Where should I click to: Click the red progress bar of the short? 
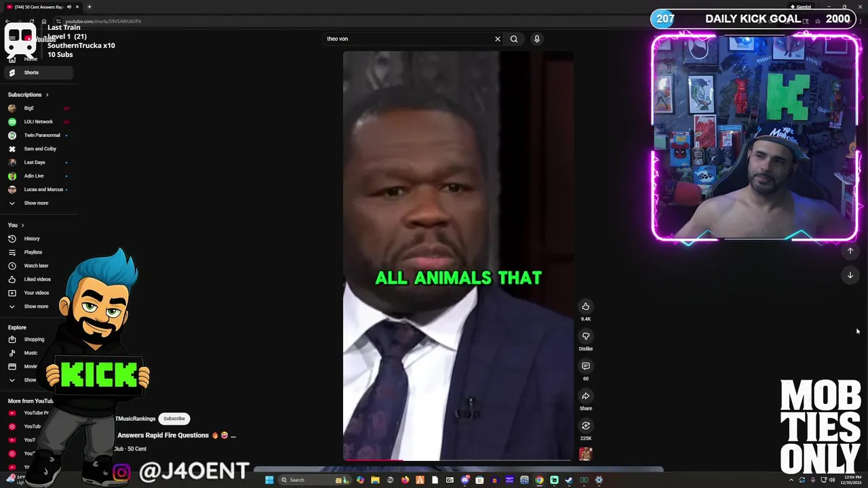(373, 460)
